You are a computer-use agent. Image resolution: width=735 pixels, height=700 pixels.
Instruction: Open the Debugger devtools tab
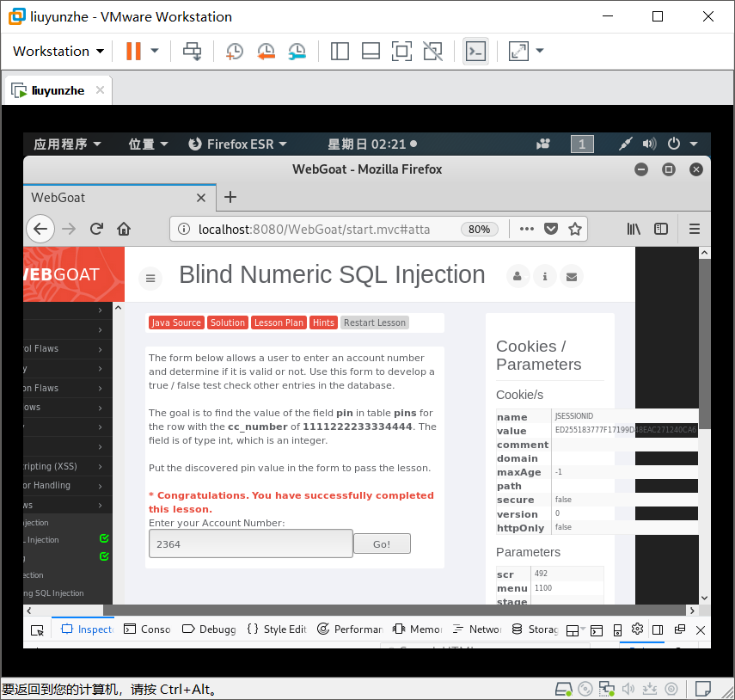pos(209,629)
